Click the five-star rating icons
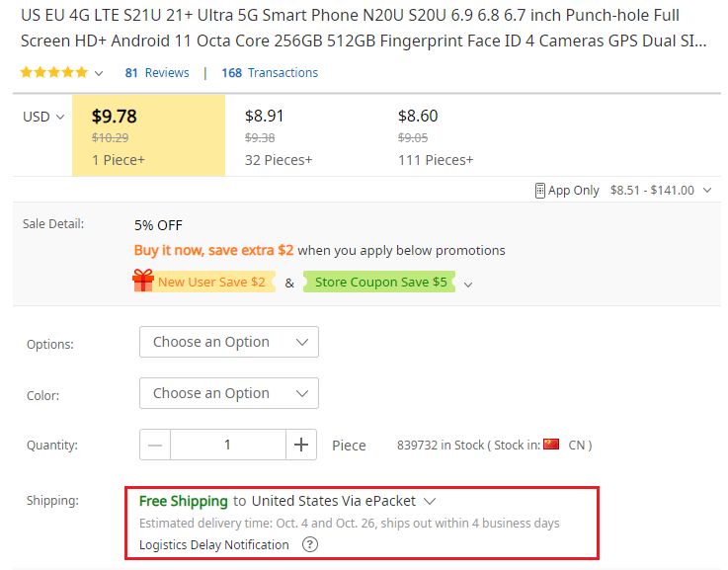Screen dimensions: 728x570 coord(54,72)
